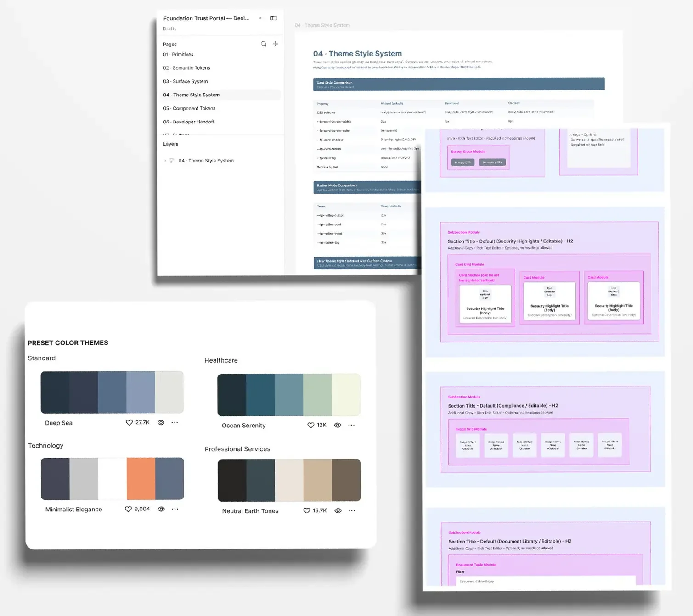This screenshot has width=693, height=616.
Task: Open the Neutral Earth Tones palette name
Action: 250,511
